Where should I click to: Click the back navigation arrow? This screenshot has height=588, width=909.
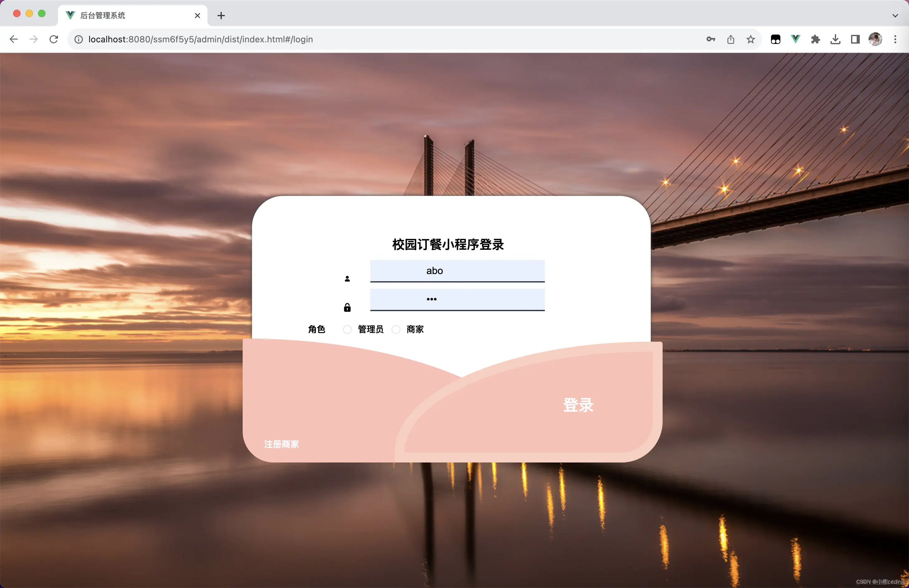point(14,39)
